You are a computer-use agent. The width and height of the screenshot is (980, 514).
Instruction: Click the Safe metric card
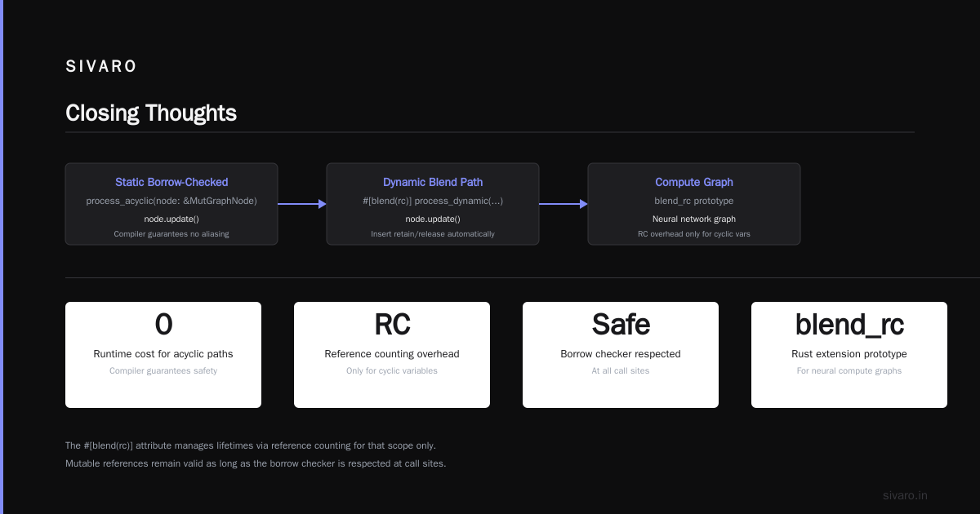click(x=621, y=355)
